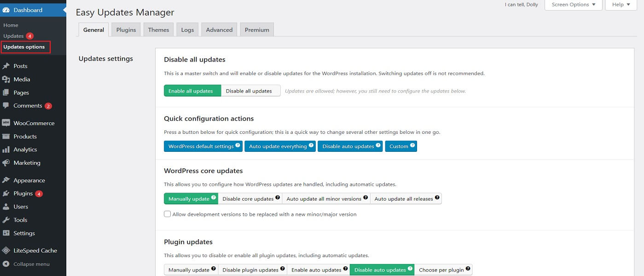Open the WooCommerce menu
Screen dimensions: 644x276
point(33,123)
